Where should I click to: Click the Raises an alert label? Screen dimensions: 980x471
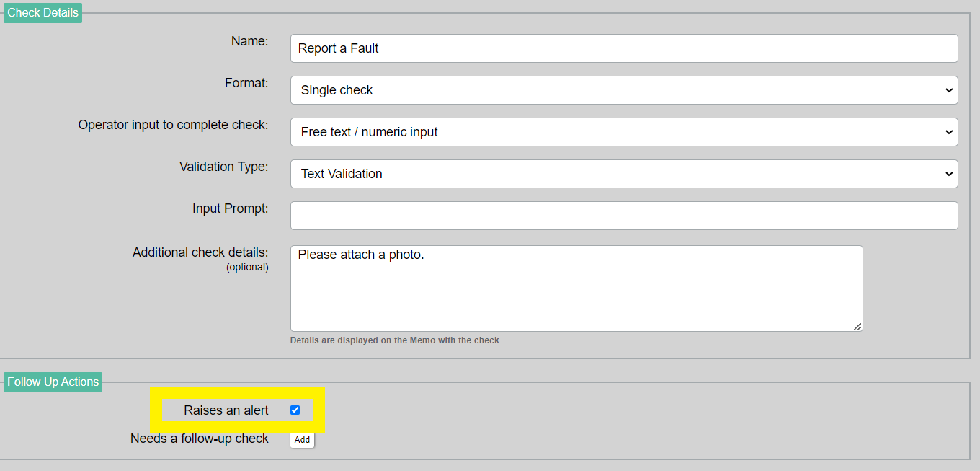point(227,410)
